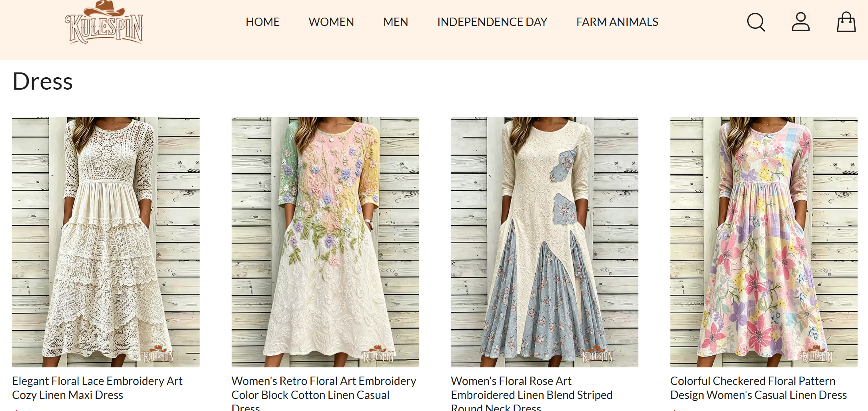Click the Dress page heading
This screenshot has width=868, height=411.
click(42, 82)
